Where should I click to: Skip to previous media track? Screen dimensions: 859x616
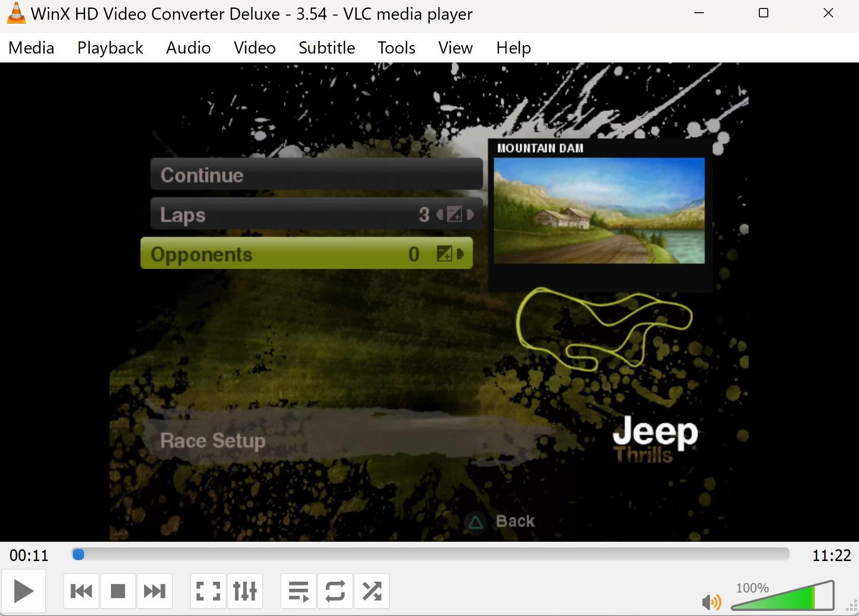click(x=81, y=591)
